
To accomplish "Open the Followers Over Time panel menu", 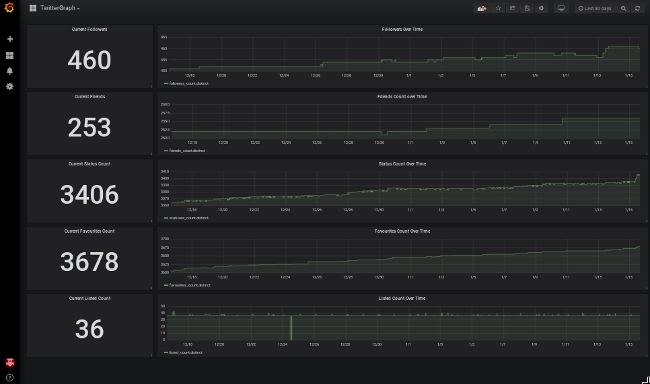I will [x=402, y=29].
